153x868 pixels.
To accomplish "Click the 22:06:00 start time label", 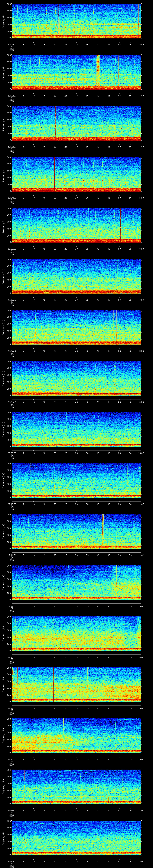I will [12, 300].
